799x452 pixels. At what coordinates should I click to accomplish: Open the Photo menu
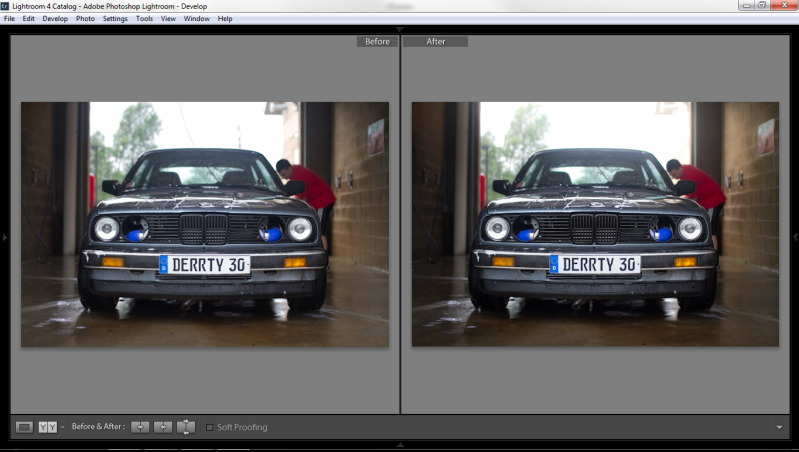click(85, 18)
